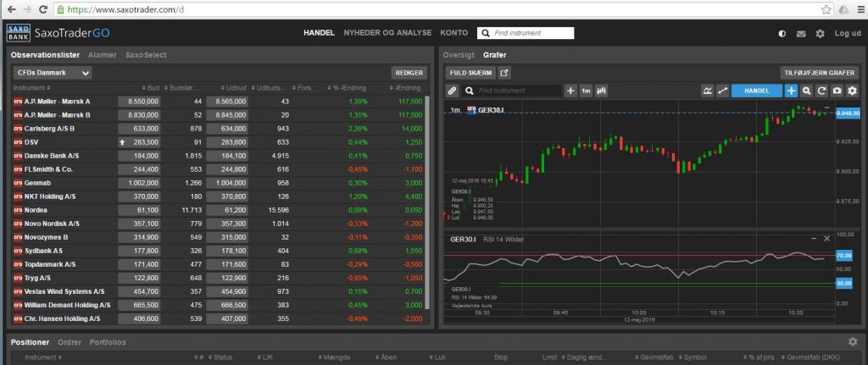Open NYHEDER OG ANALYSE menu

387,33
